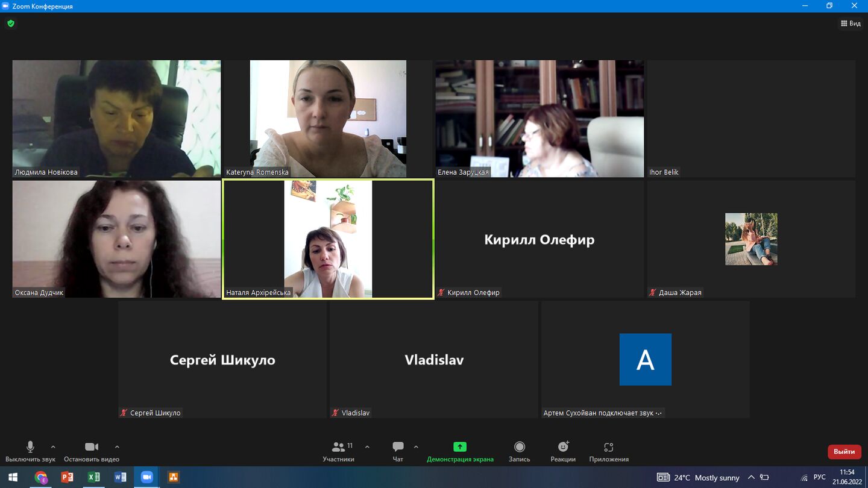This screenshot has width=868, height=488.
Task: Switch input language via РУС indicator
Action: pyautogui.click(x=820, y=477)
